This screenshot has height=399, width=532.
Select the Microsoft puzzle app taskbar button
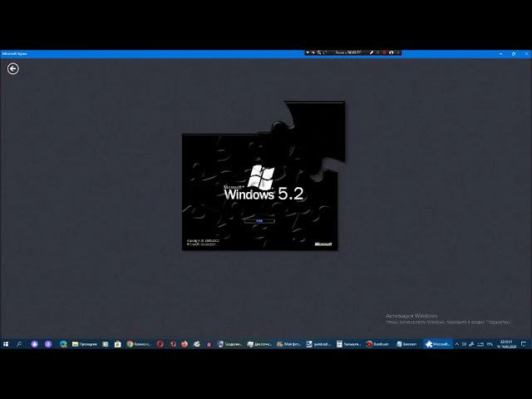click(x=437, y=344)
